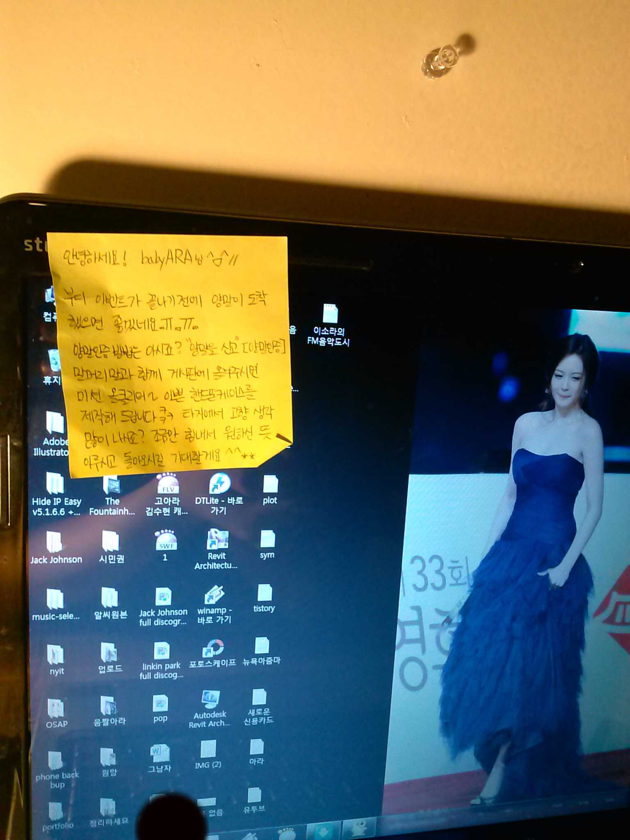Select the Hide IP Easy v5.1.6.6 folder

56,494
